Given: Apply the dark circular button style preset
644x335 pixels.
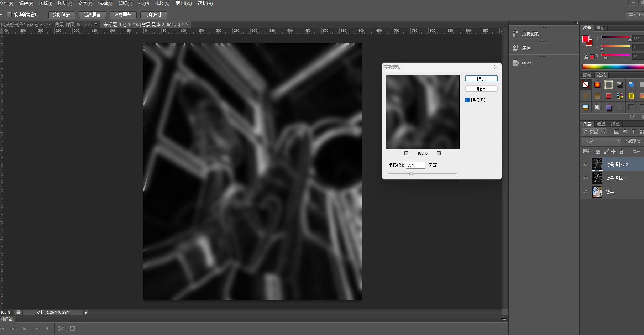Looking at the screenshot, I should [x=620, y=84].
